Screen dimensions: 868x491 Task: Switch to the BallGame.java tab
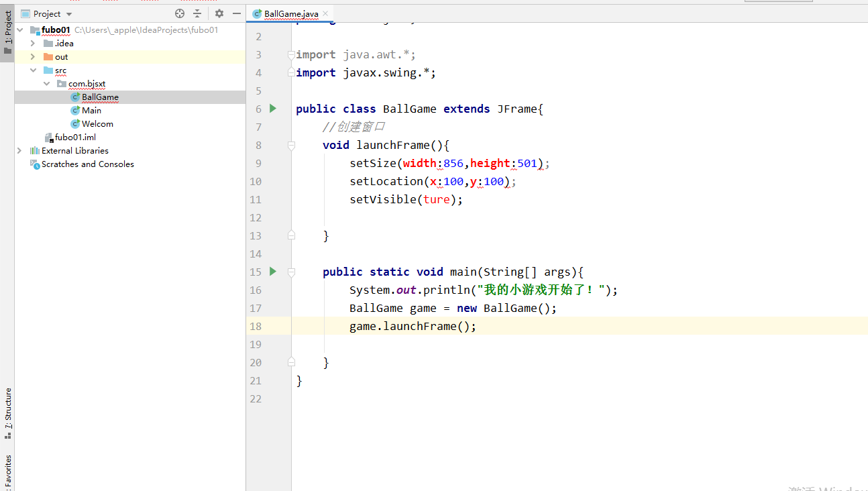tap(290, 13)
